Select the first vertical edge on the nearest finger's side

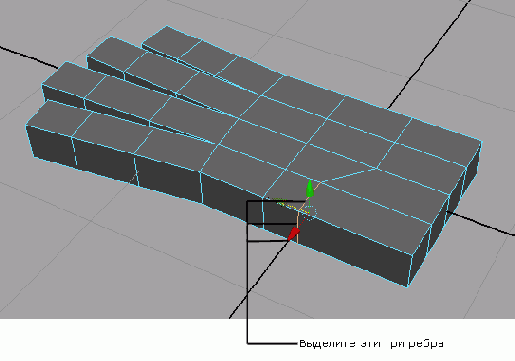click(x=74, y=152)
